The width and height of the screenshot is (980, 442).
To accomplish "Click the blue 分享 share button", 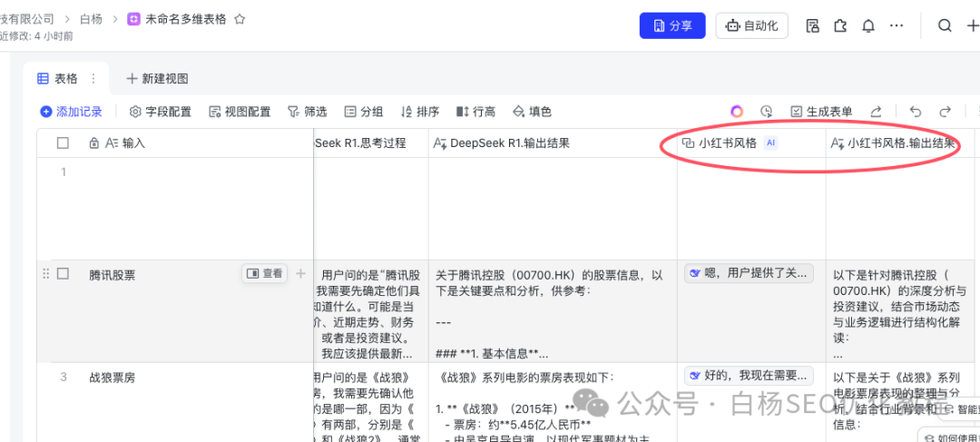I will tap(671, 26).
